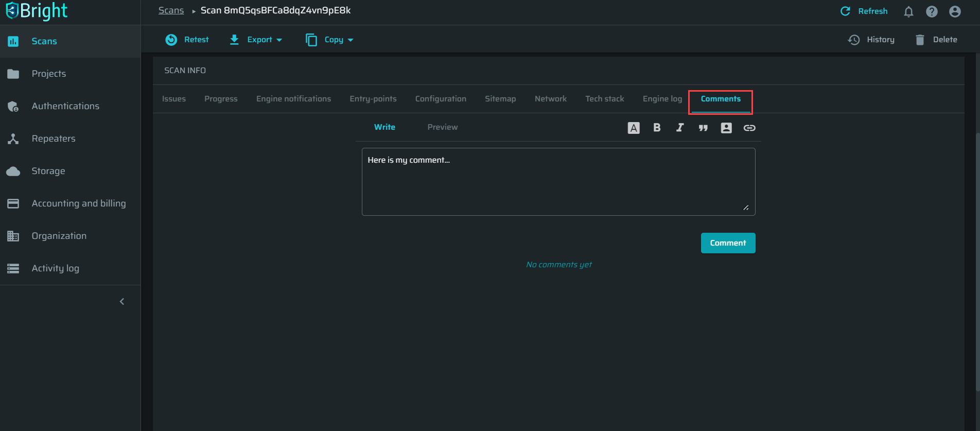The image size is (980, 431).
Task: Click the SCAN INFO heading
Action: point(185,71)
